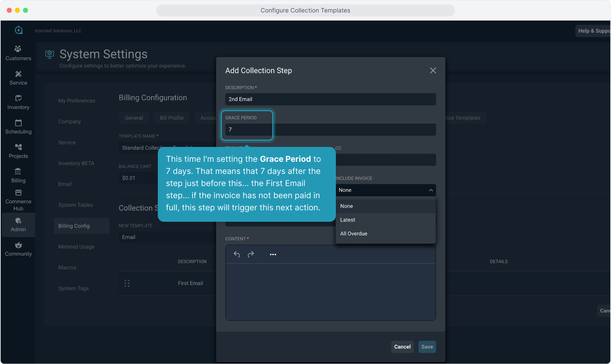611x364 pixels.
Task: Open the Service tools icon in sidebar
Action: click(18, 74)
